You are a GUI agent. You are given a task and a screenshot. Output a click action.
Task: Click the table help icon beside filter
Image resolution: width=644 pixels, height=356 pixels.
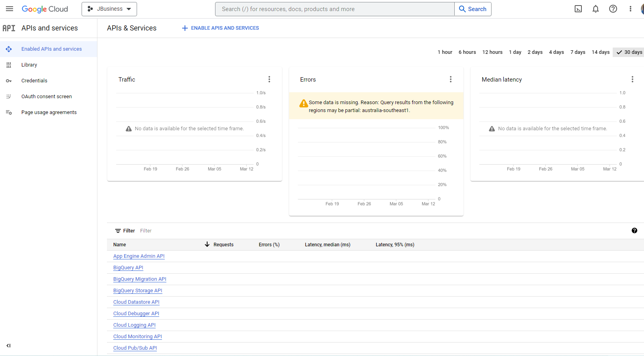634,230
